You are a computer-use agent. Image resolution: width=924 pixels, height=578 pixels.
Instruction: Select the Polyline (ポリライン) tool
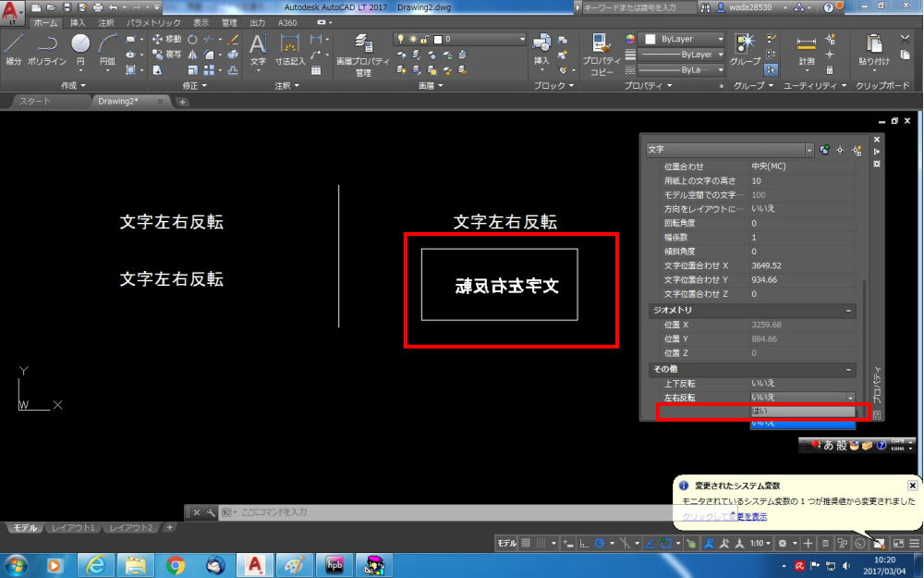(x=47, y=48)
